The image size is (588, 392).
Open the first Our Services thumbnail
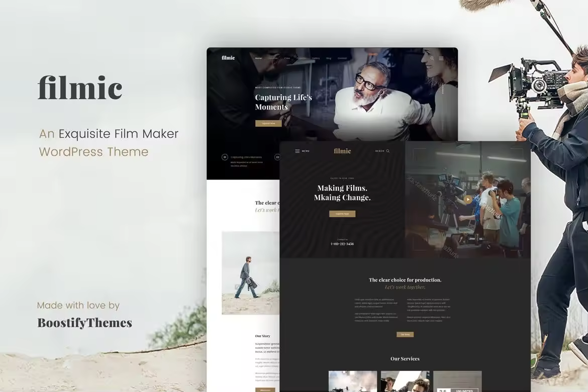tap(353, 381)
